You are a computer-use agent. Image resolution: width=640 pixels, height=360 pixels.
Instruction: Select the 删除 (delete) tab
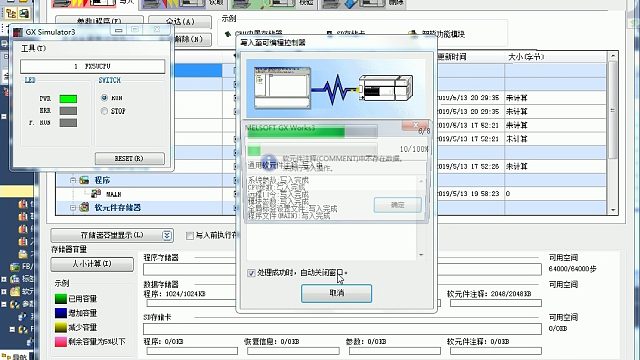362,3
